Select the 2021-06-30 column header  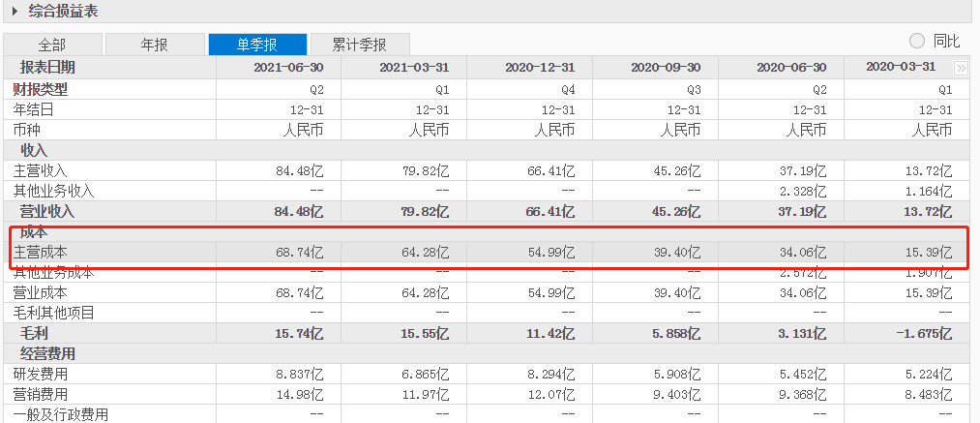tap(288, 68)
